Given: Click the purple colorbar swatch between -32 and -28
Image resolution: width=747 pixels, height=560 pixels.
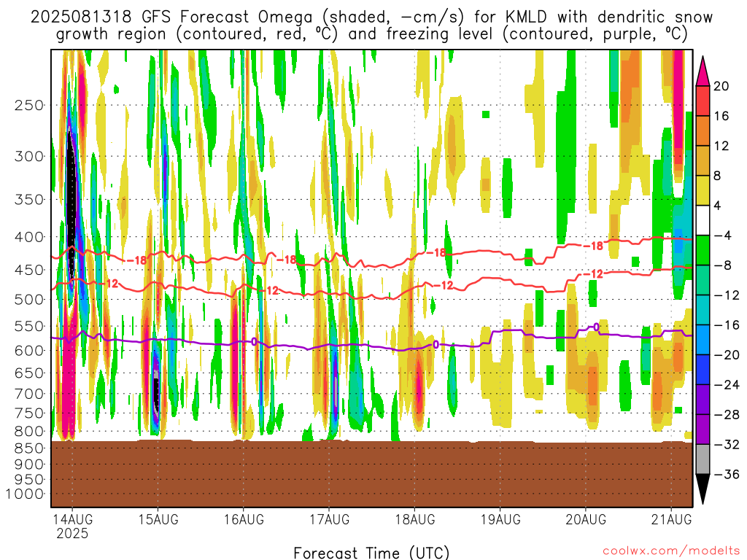Looking at the screenshot, I should 703,429.
